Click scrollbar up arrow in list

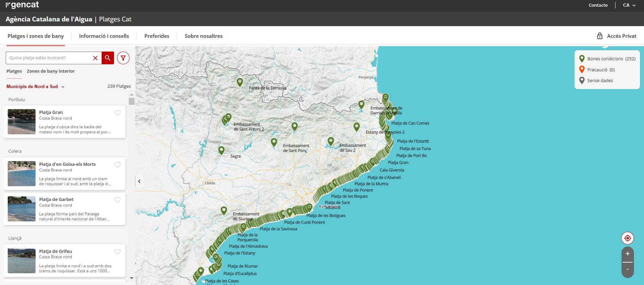tap(131, 95)
